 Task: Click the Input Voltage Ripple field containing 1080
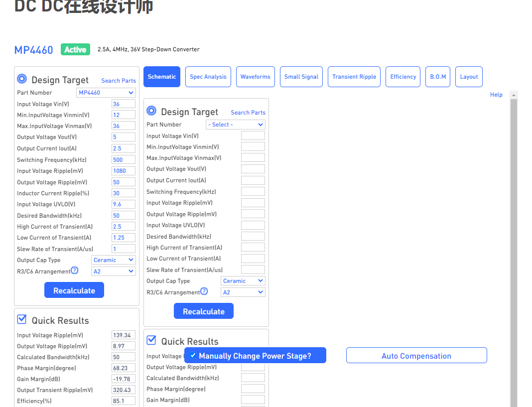tap(124, 171)
